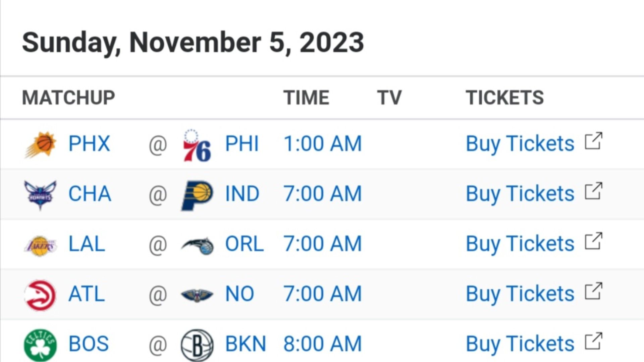Click the Phoenix Suns logo
The height and width of the screenshot is (362, 644).
pos(41,144)
